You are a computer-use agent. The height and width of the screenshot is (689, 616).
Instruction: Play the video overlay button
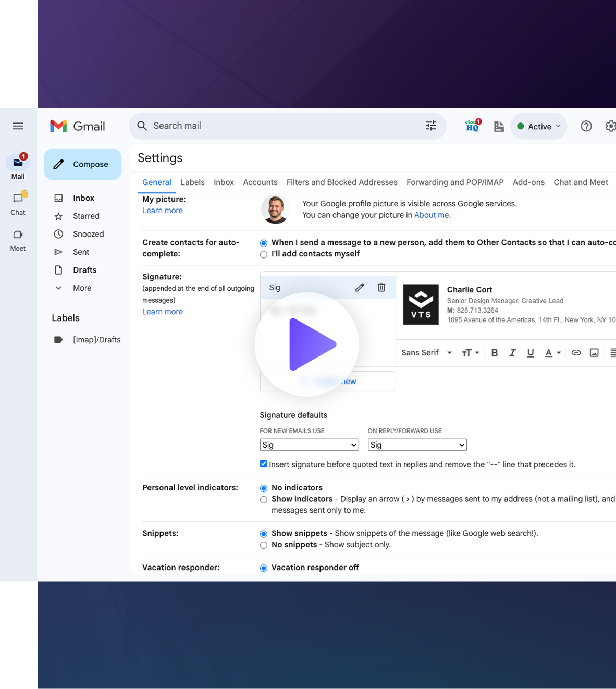pos(307,344)
